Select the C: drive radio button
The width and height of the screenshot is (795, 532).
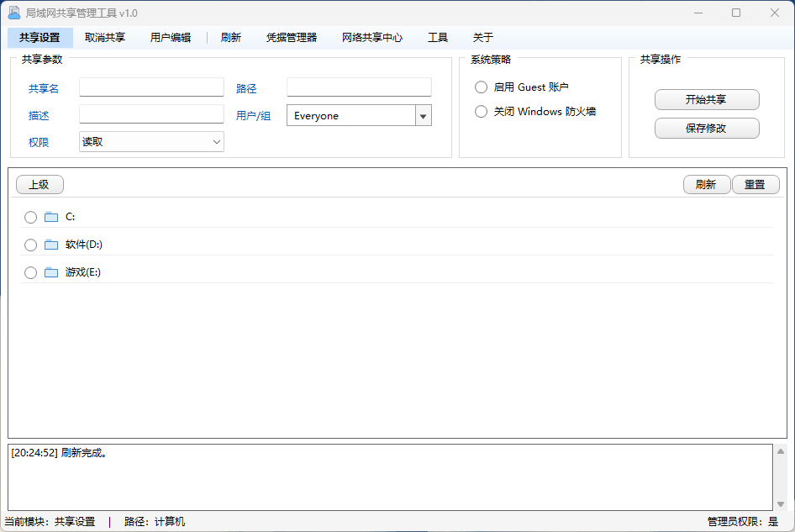coord(30,217)
